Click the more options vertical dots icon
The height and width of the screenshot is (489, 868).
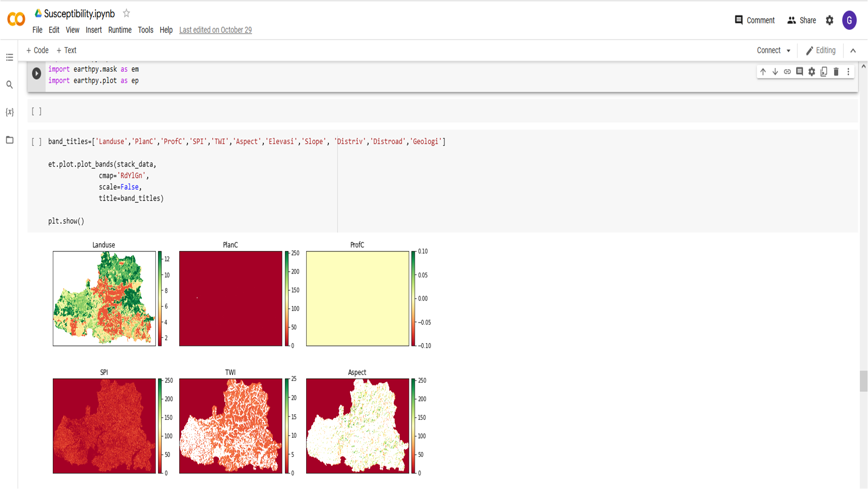coord(847,71)
